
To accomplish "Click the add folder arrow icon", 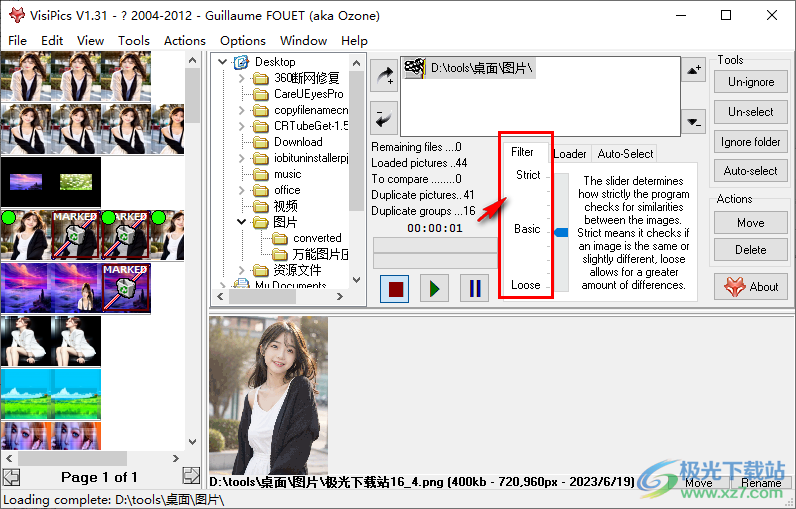I will tap(384, 76).
